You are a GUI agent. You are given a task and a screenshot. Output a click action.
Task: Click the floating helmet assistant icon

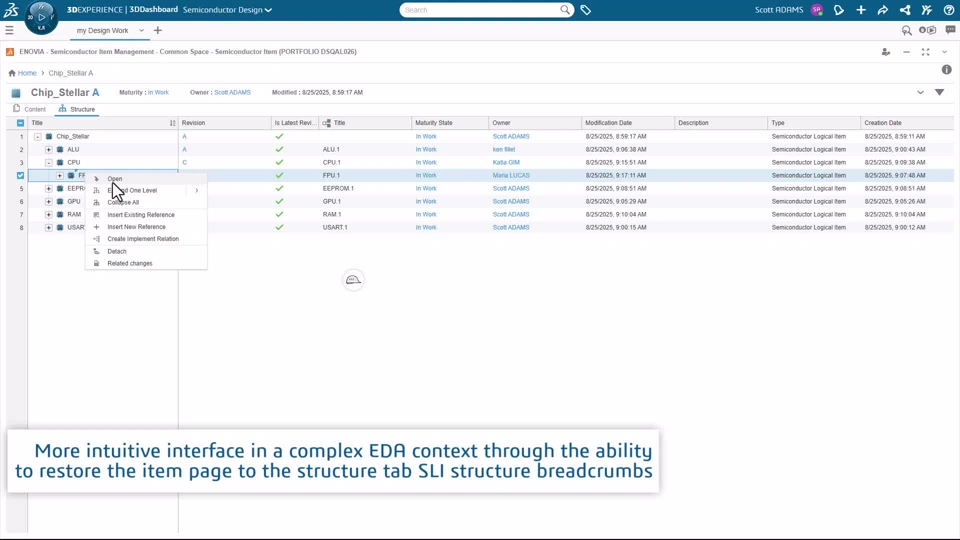353,280
